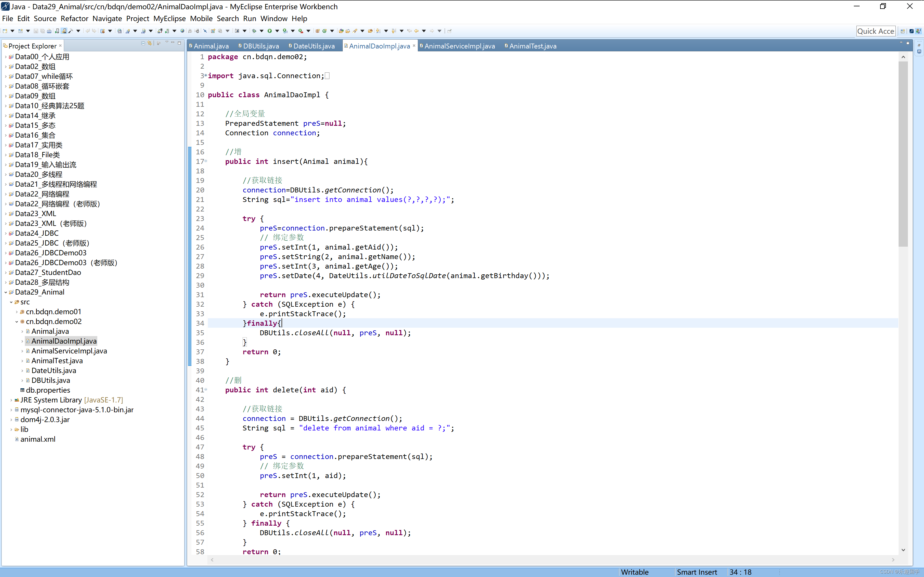Toggle folding of insert method at line 17
924x577 pixels.
tap(206, 161)
